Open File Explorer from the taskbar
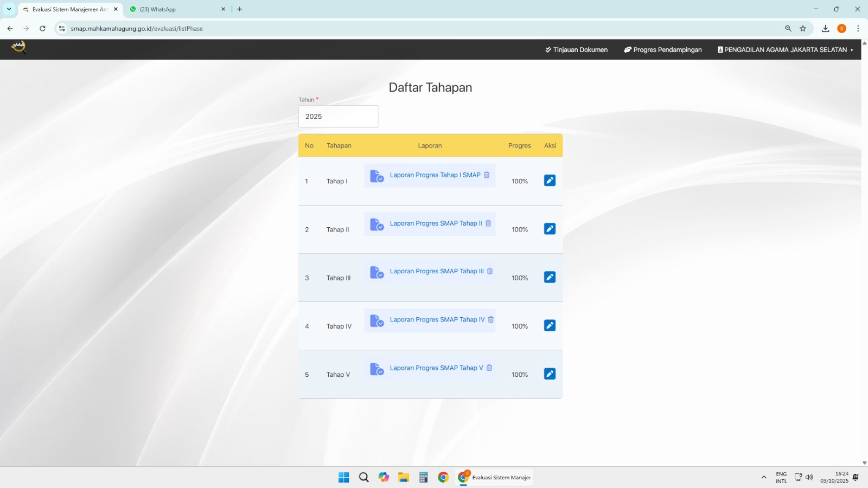868x488 pixels. [404, 477]
